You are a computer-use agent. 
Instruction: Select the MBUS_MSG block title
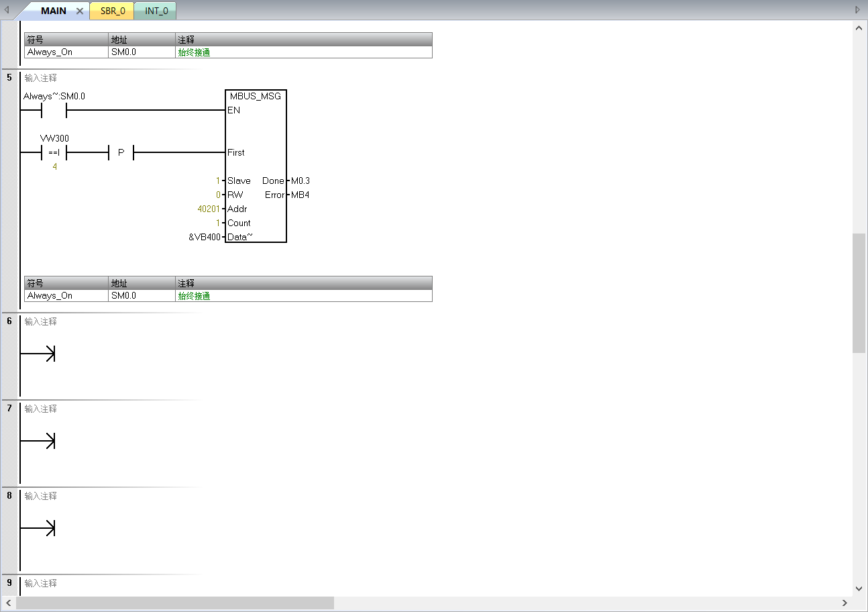(x=256, y=96)
